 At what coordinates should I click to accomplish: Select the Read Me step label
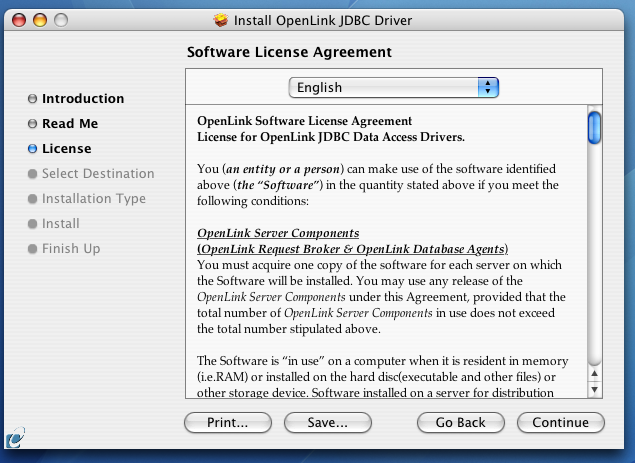[70, 124]
